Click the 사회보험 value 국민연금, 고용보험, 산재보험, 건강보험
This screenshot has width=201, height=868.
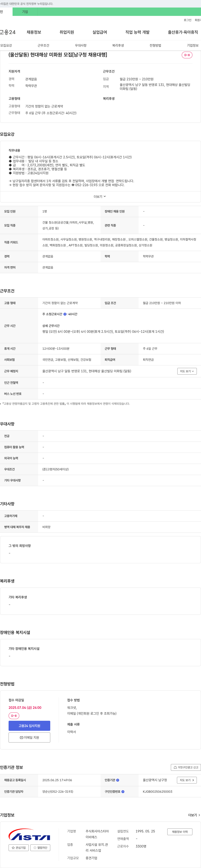[67, 360]
